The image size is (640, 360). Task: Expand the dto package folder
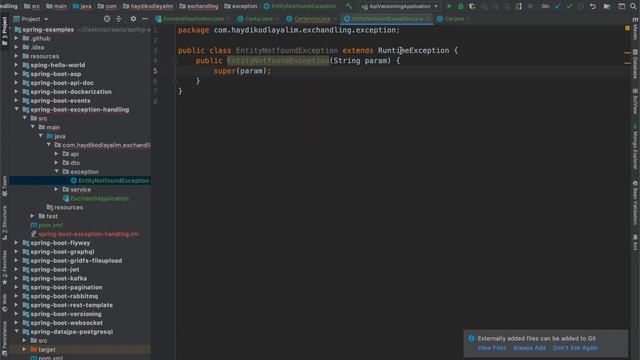coord(57,162)
